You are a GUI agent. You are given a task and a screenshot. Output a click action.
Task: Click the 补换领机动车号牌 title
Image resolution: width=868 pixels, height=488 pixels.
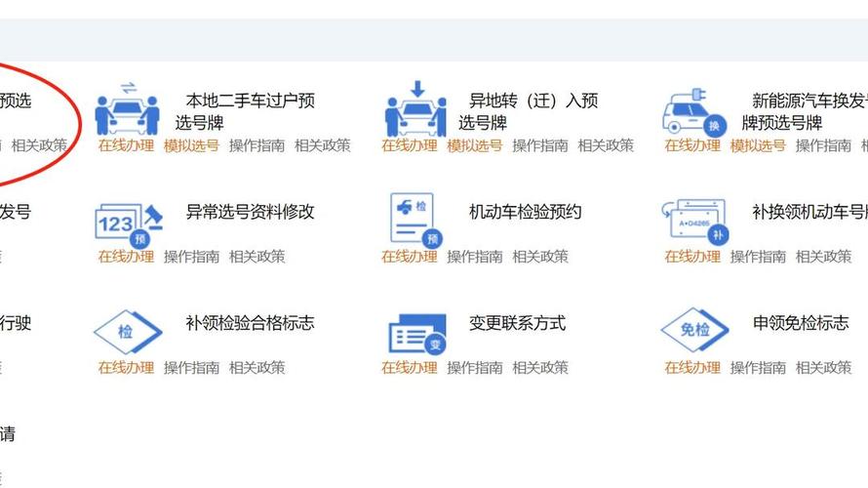[x=809, y=212]
